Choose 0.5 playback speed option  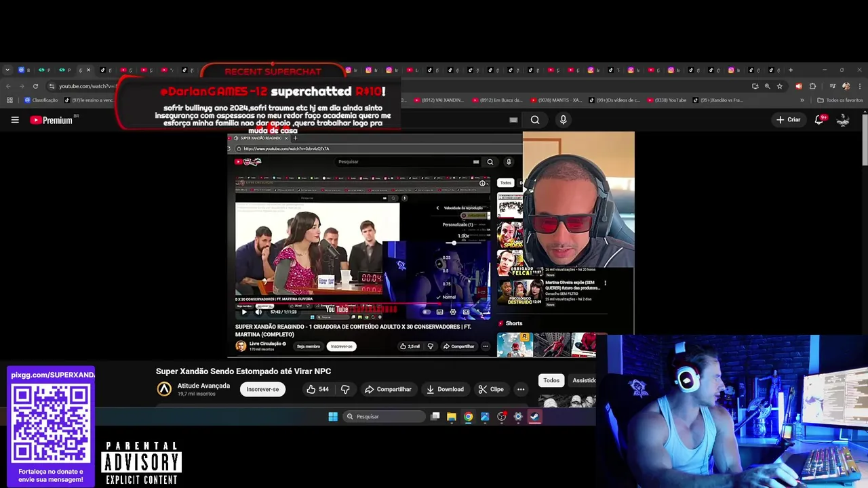[x=446, y=270]
